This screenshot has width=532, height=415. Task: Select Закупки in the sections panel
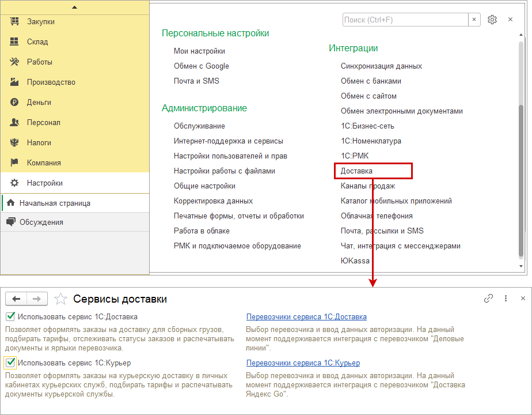click(41, 21)
